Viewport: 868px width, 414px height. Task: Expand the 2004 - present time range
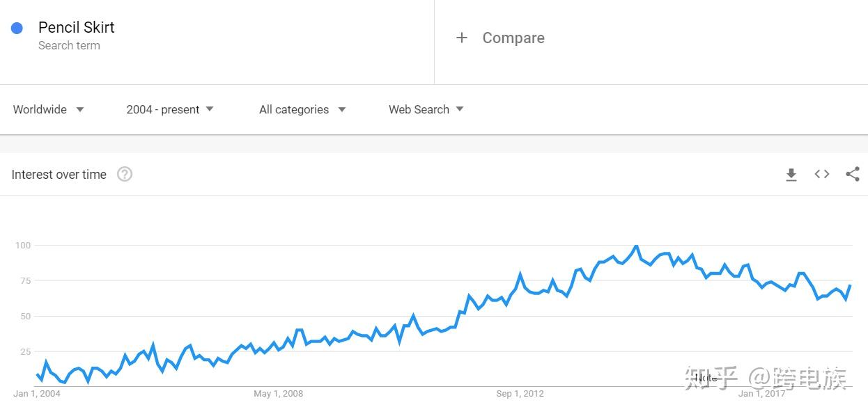(x=170, y=109)
